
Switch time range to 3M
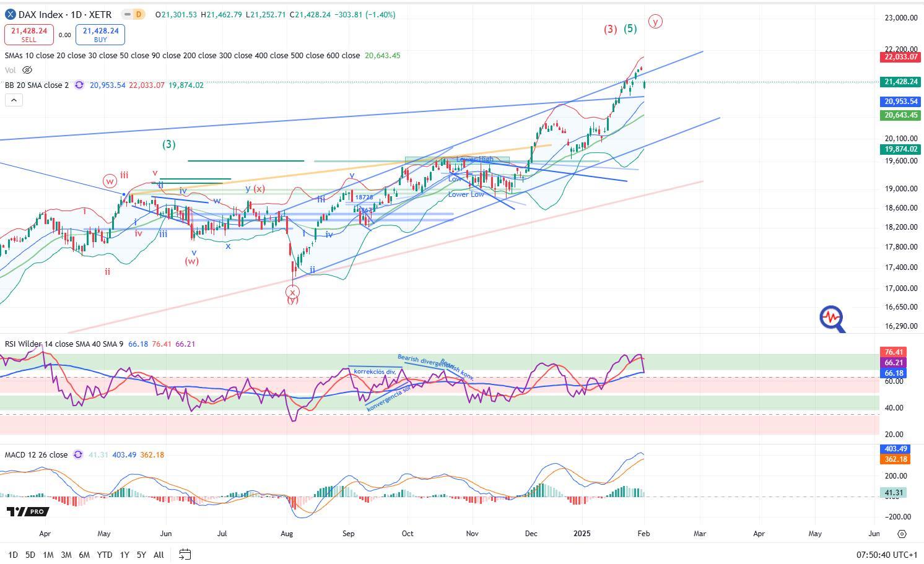click(x=66, y=555)
